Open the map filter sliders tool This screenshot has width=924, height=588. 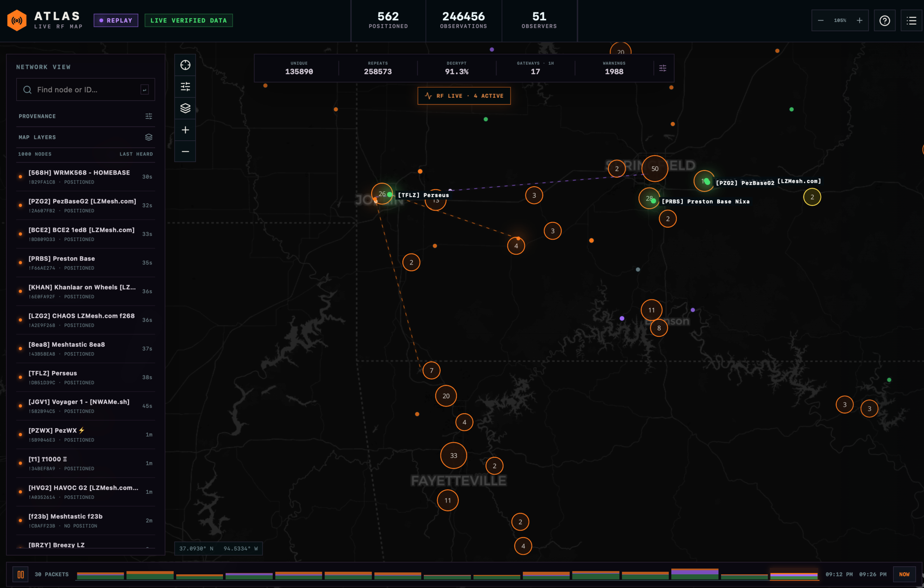(x=185, y=87)
